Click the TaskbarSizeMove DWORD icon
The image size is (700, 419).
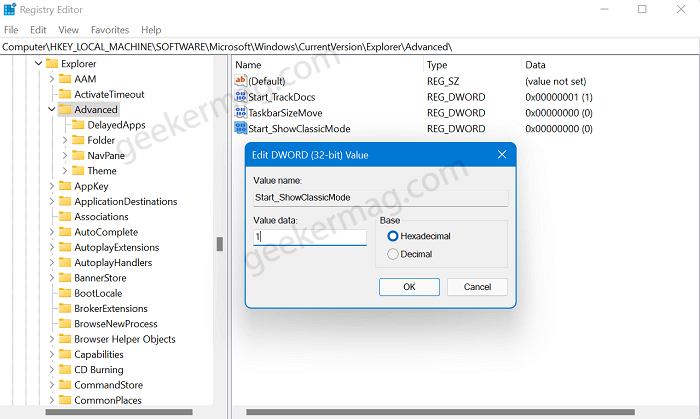point(241,112)
